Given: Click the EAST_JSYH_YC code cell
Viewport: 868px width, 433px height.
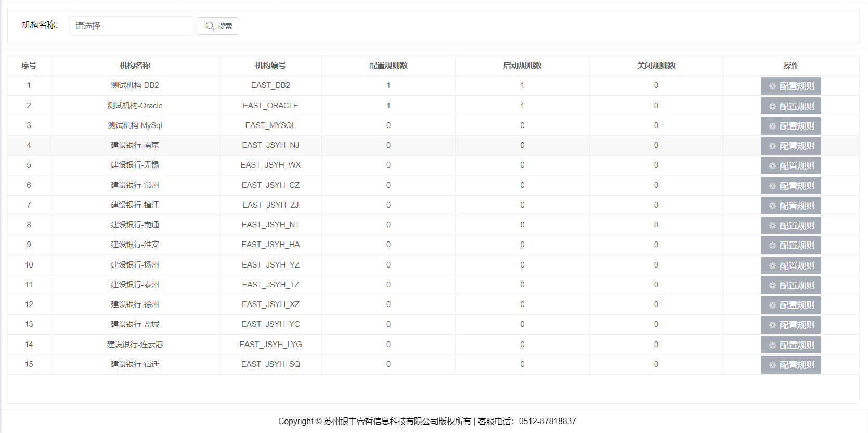Looking at the screenshot, I should coord(270,324).
